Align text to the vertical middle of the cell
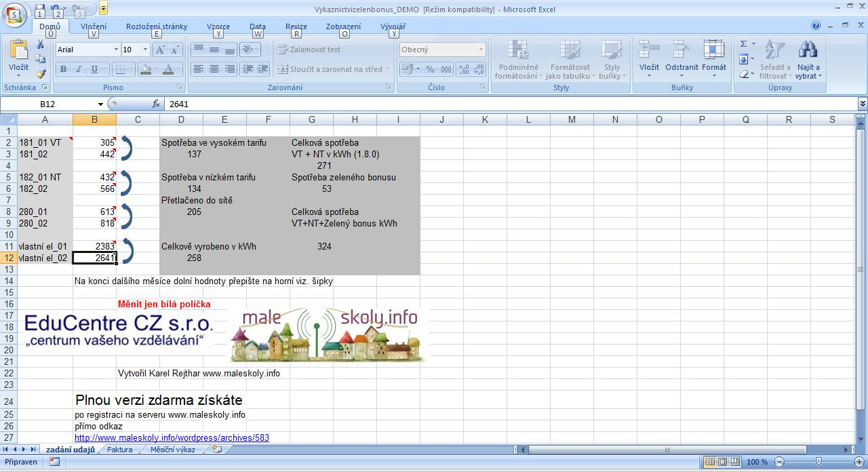 (x=214, y=50)
